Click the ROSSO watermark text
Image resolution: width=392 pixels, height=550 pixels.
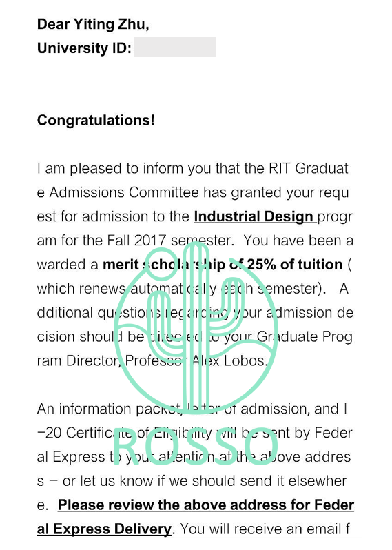pos(196,447)
